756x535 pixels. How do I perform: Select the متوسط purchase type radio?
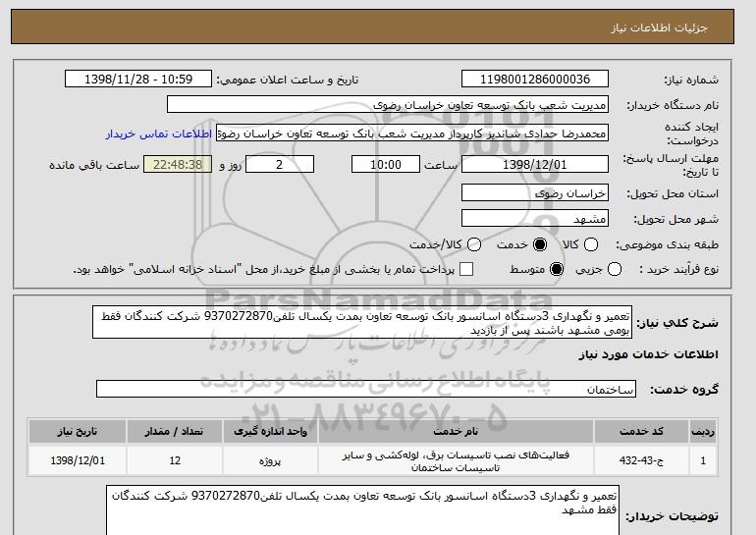tap(557, 269)
